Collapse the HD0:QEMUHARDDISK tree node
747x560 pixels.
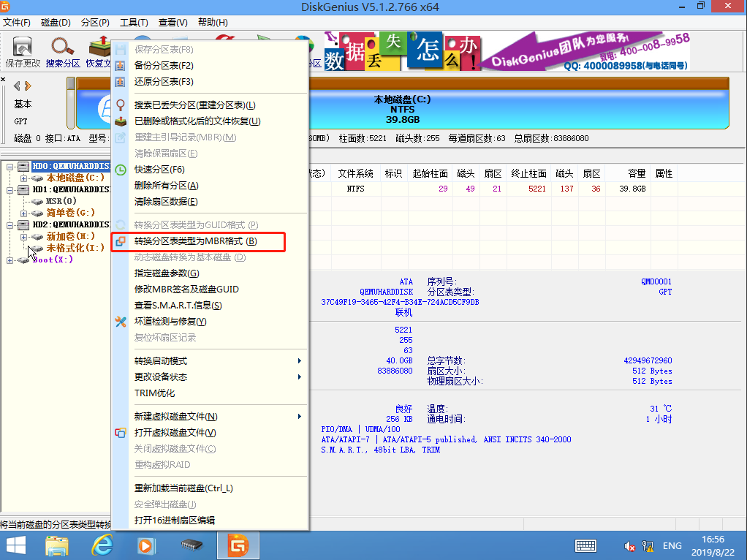pyautogui.click(x=10, y=167)
